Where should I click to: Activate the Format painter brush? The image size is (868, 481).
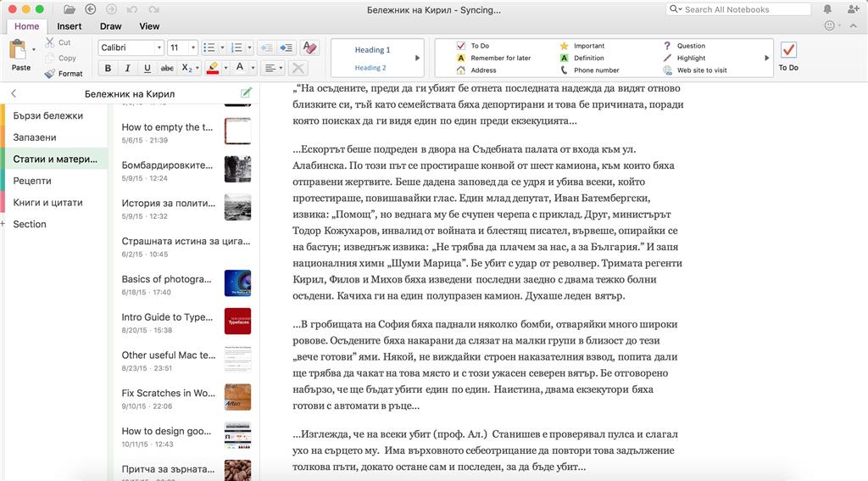(x=50, y=73)
